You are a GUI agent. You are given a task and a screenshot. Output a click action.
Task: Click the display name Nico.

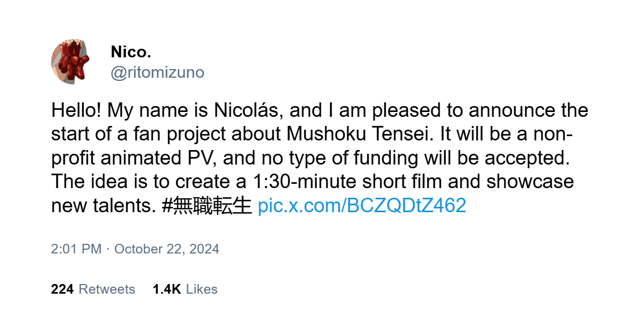click(x=131, y=52)
